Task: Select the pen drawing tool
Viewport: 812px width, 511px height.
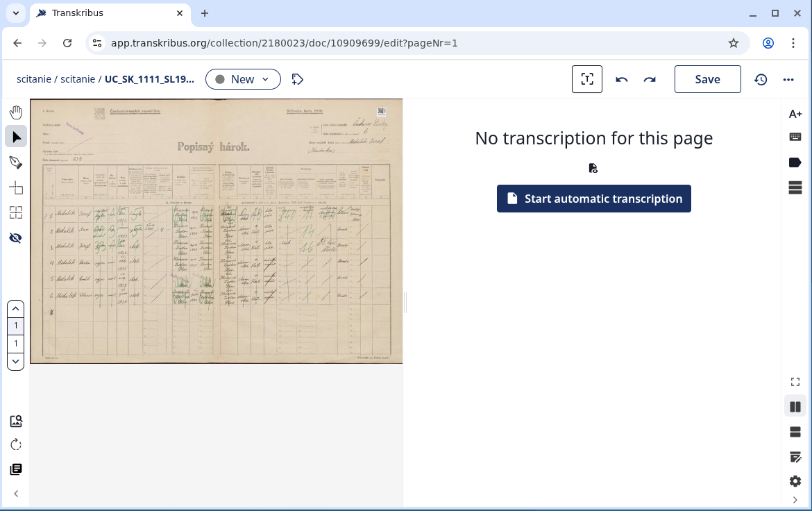Action: click(16, 162)
